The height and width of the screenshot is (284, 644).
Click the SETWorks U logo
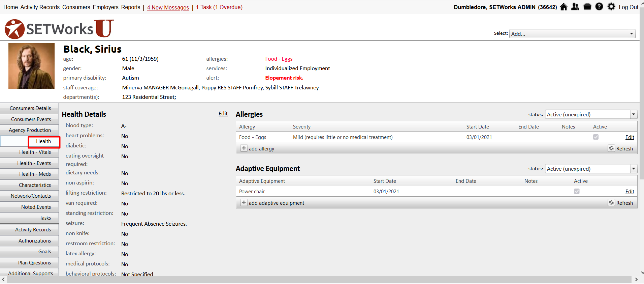tap(59, 29)
